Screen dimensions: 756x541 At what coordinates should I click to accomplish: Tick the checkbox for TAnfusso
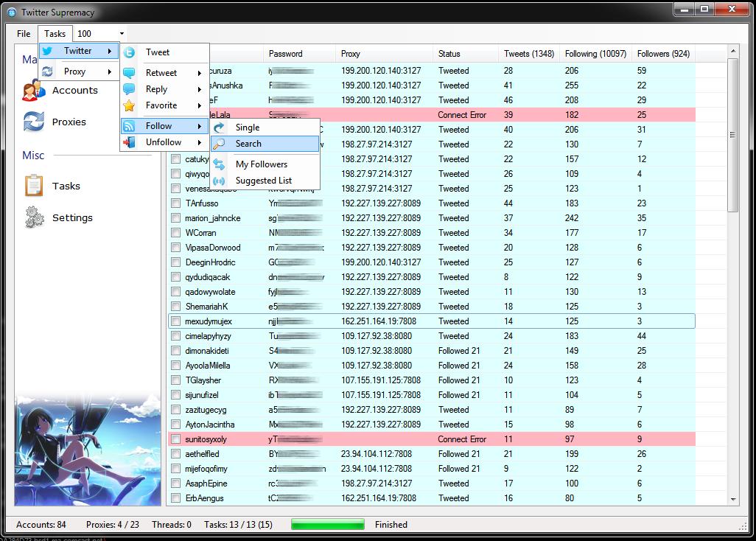pos(175,203)
